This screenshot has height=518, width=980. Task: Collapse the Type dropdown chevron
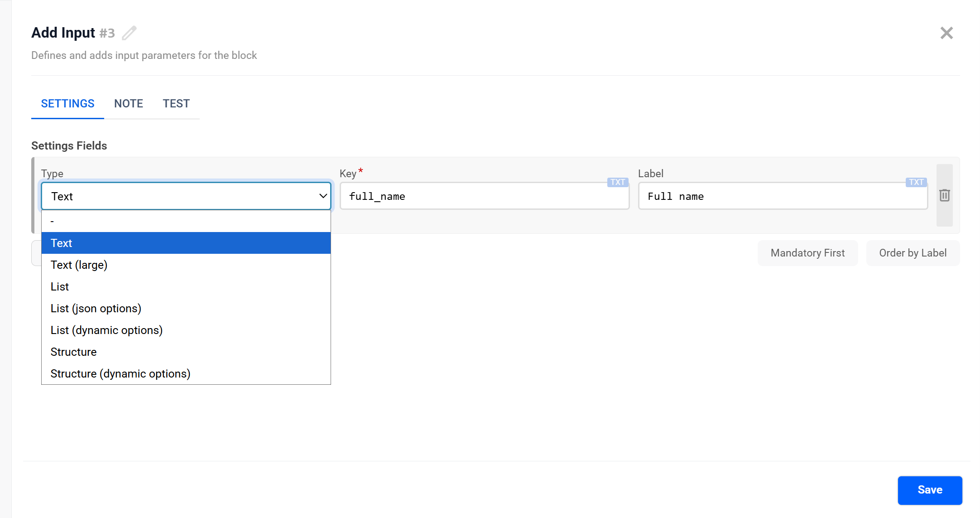(323, 196)
